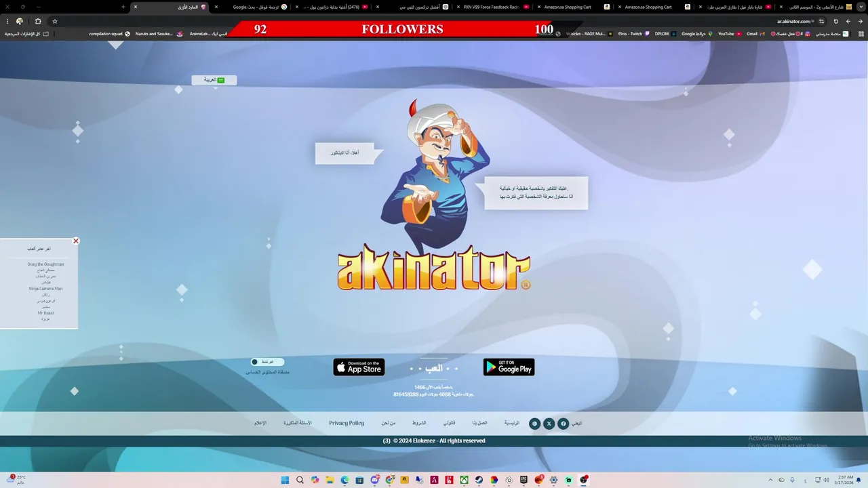The width and height of the screenshot is (868, 488).
Task: Reload the page with refresh icon
Action: (835, 21)
